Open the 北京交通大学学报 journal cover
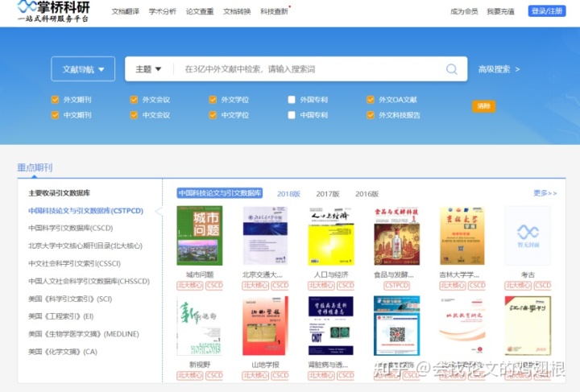Screen dimensions: 580x392 [265, 235]
